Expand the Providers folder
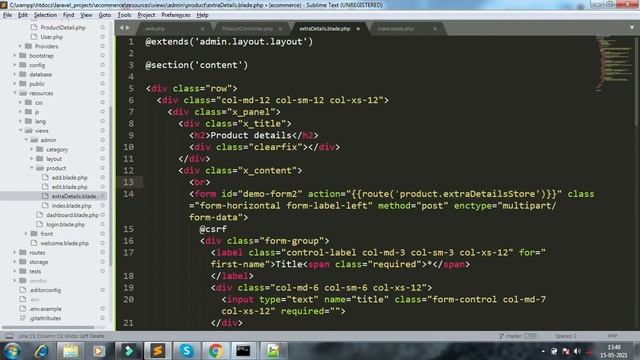 click(20, 46)
